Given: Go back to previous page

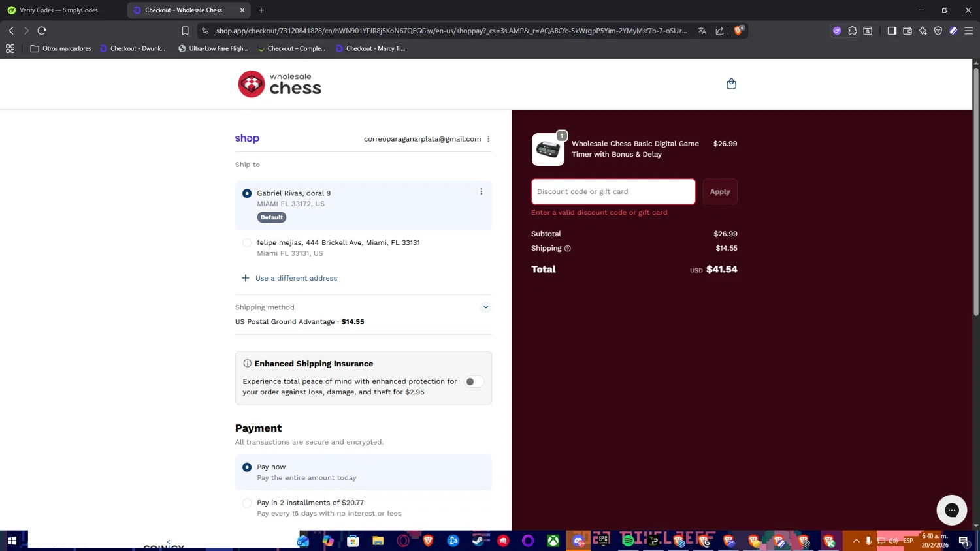Looking at the screenshot, I should coord(11,31).
